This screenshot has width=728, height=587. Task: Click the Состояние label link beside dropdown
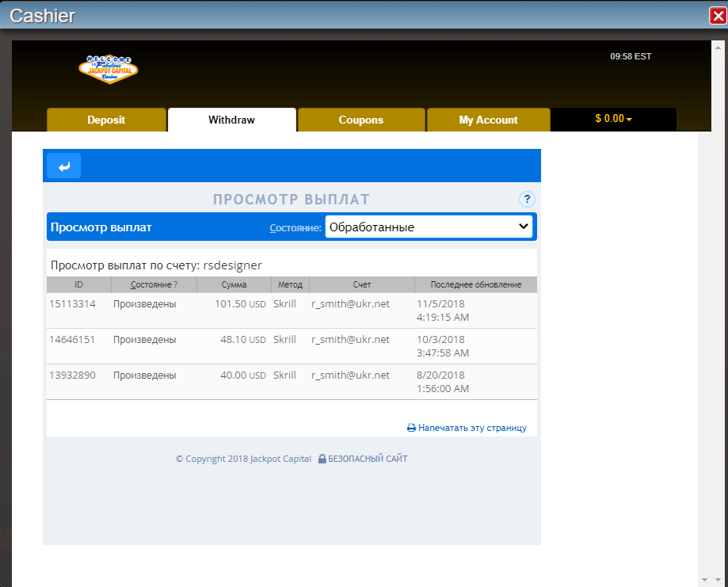coord(295,227)
